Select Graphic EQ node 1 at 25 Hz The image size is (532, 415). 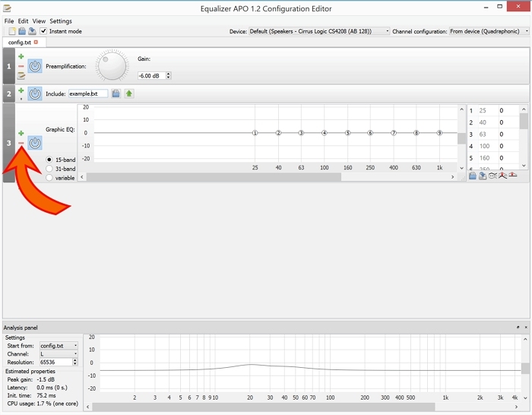click(x=255, y=133)
